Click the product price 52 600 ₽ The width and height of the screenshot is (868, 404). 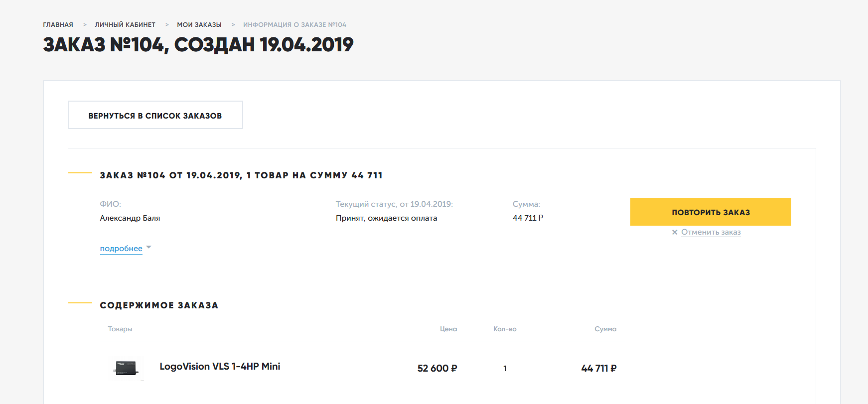[x=437, y=369]
